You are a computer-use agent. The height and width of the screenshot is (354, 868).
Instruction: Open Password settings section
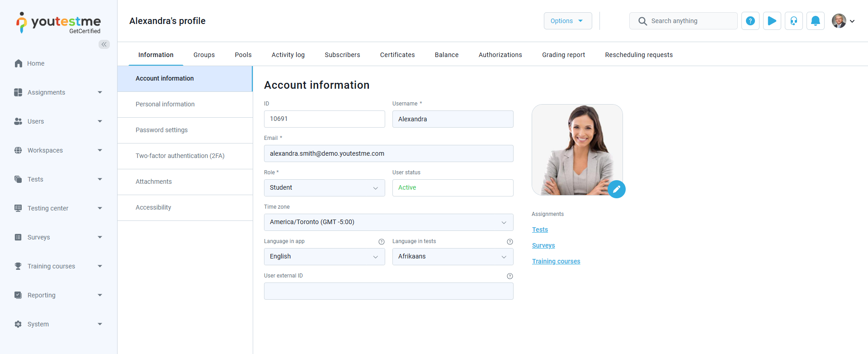(x=185, y=130)
